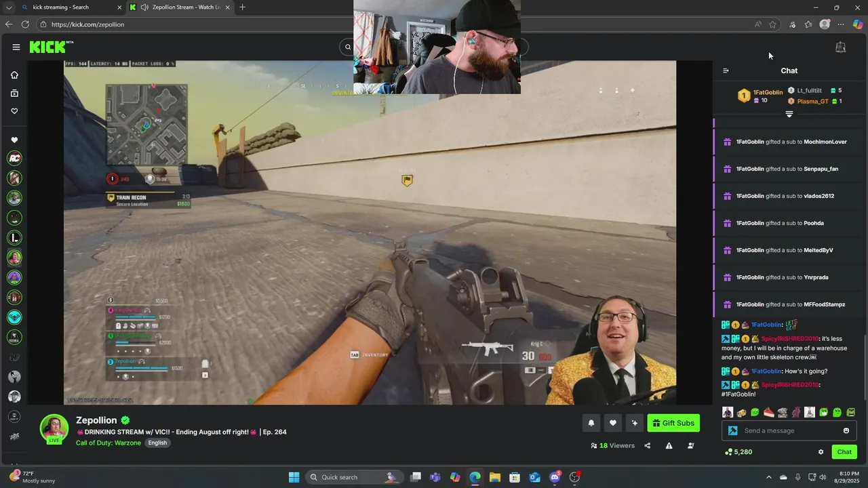
Task: Open the person icon next to report
Action: [690, 445]
